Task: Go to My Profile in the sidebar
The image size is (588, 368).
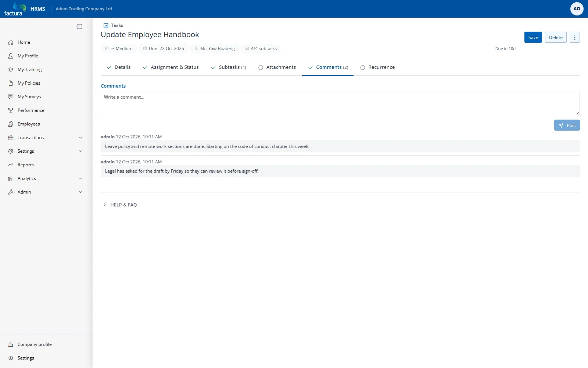Action: pyautogui.click(x=28, y=56)
